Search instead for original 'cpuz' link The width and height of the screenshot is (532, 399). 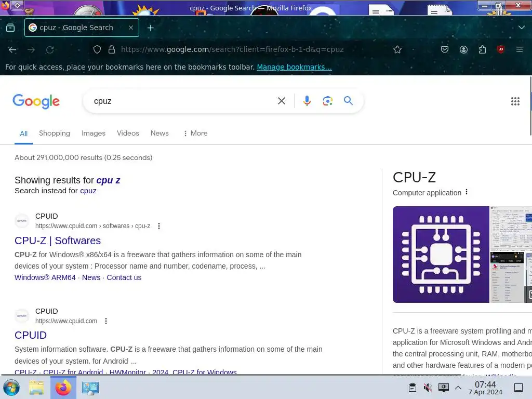pos(88,191)
